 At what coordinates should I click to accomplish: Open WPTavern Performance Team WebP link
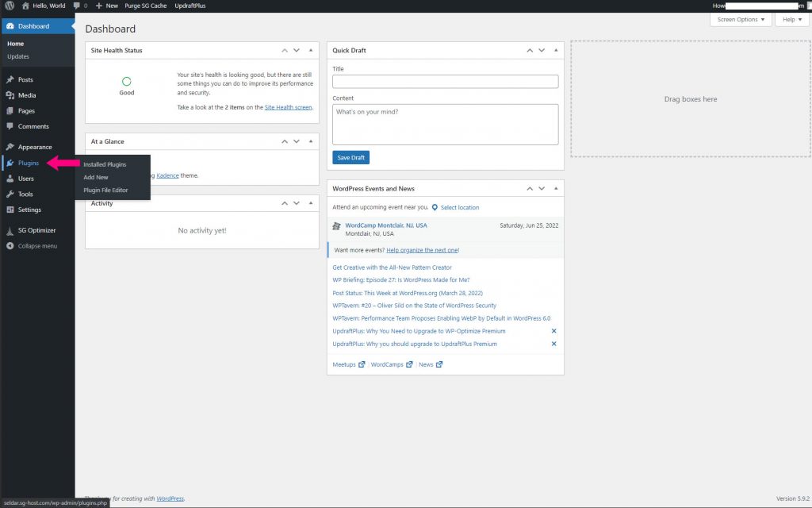(441, 318)
